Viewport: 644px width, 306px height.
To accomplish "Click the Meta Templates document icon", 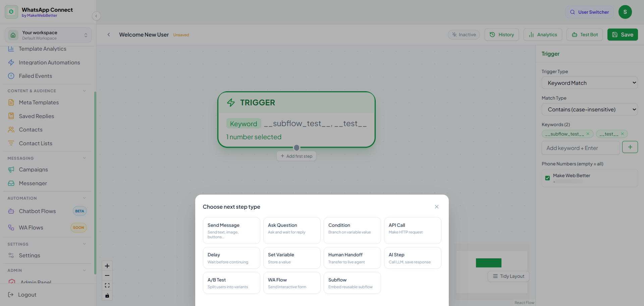I will click(11, 102).
